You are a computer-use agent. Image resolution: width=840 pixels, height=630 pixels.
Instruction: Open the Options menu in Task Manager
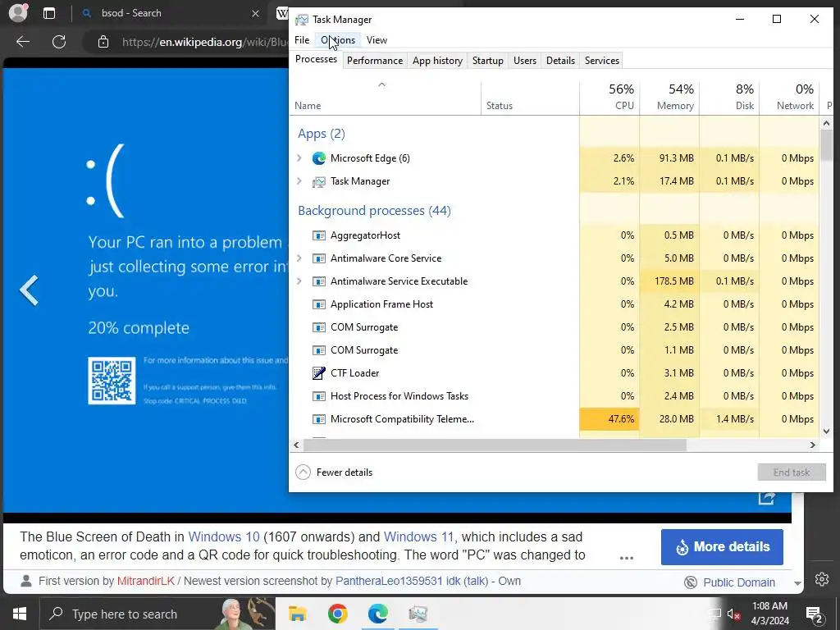click(x=338, y=40)
